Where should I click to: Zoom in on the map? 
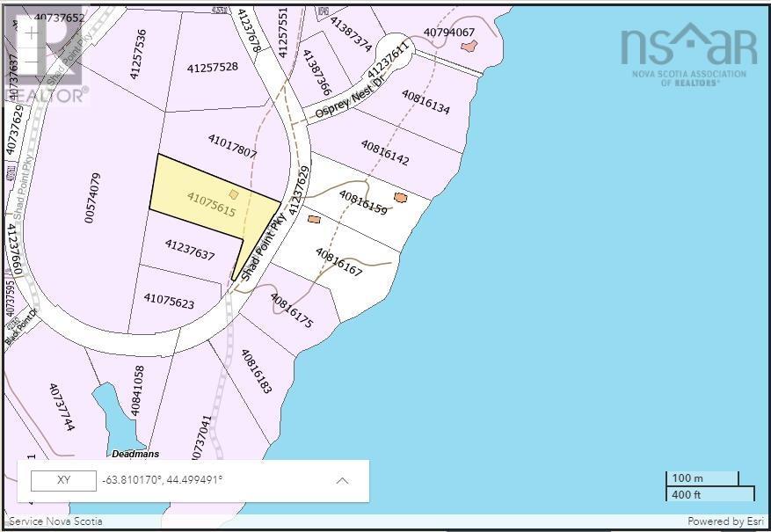click(x=33, y=34)
